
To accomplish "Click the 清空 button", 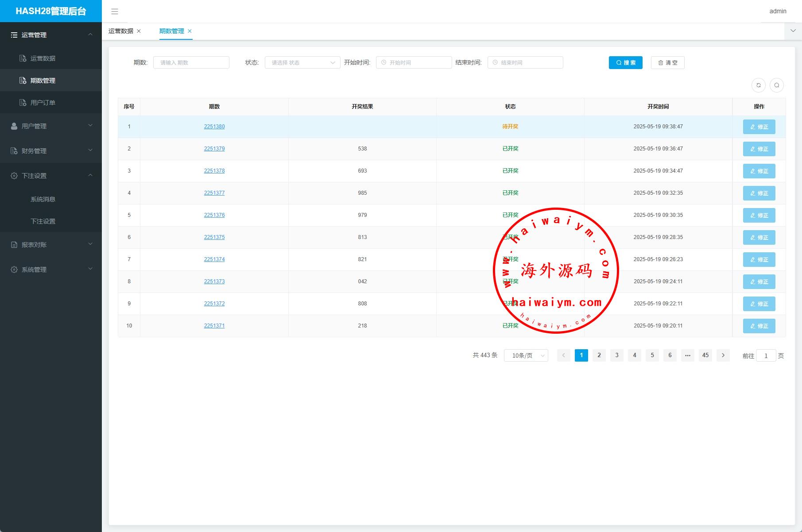I will (x=667, y=63).
